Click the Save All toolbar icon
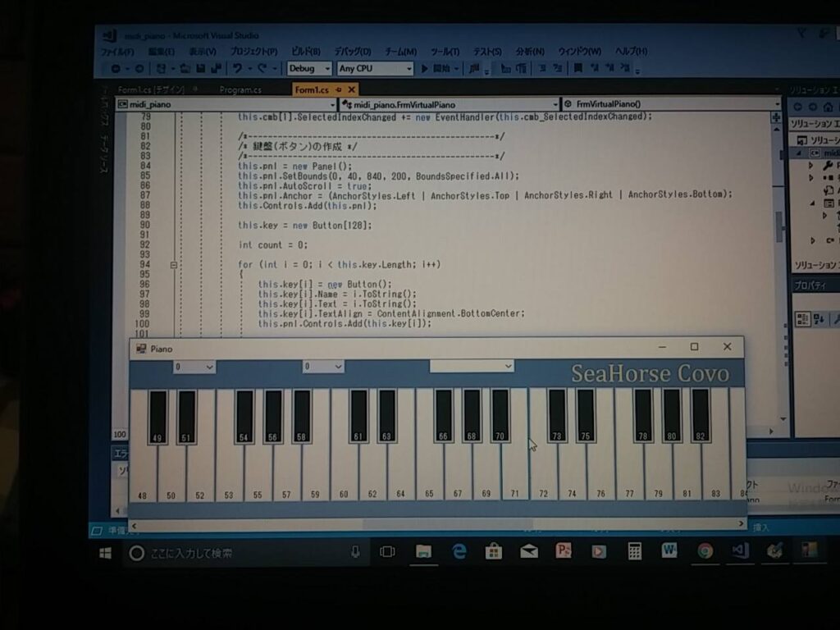Viewport: 840px width, 630px height. point(216,69)
